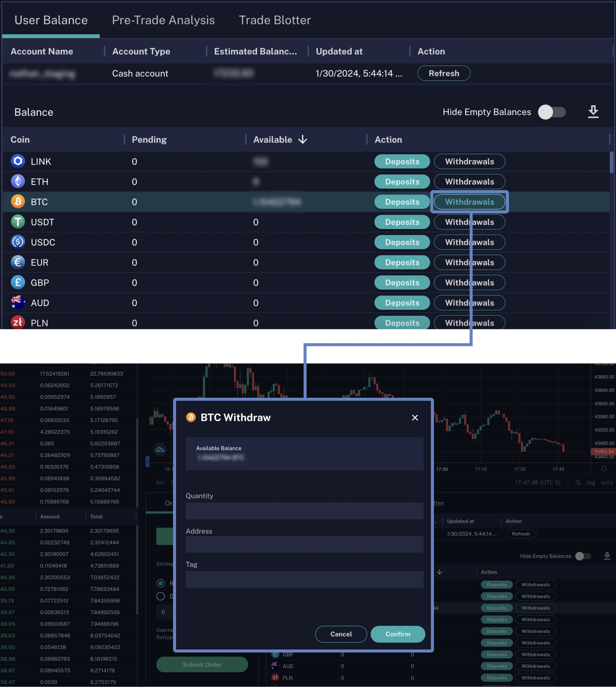This screenshot has width=616, height=687.
Task: Select the unselected strategy radio button
Action: 161,596
